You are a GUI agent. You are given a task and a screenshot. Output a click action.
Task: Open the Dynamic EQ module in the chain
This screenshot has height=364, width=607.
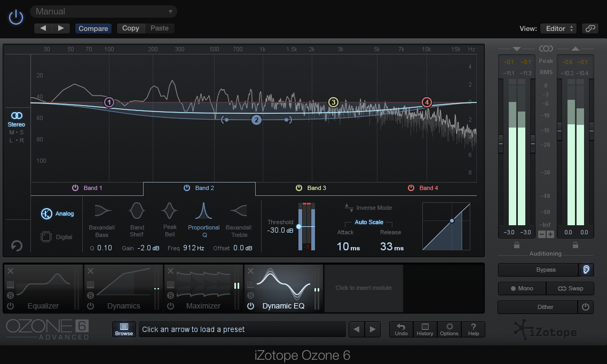[283, 288]
